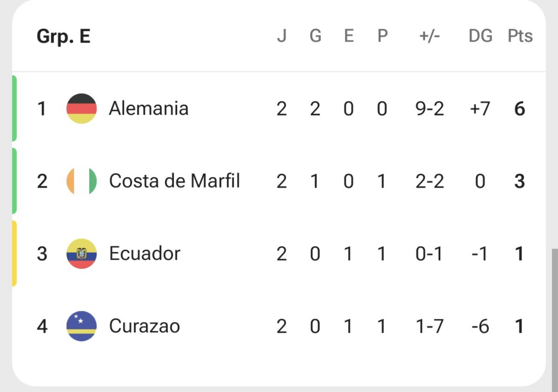
Task: Click the Alemania flag icon
Action: 82,108
